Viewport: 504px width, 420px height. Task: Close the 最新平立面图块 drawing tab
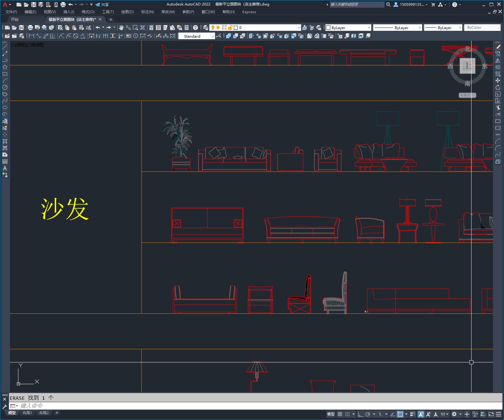100,19
